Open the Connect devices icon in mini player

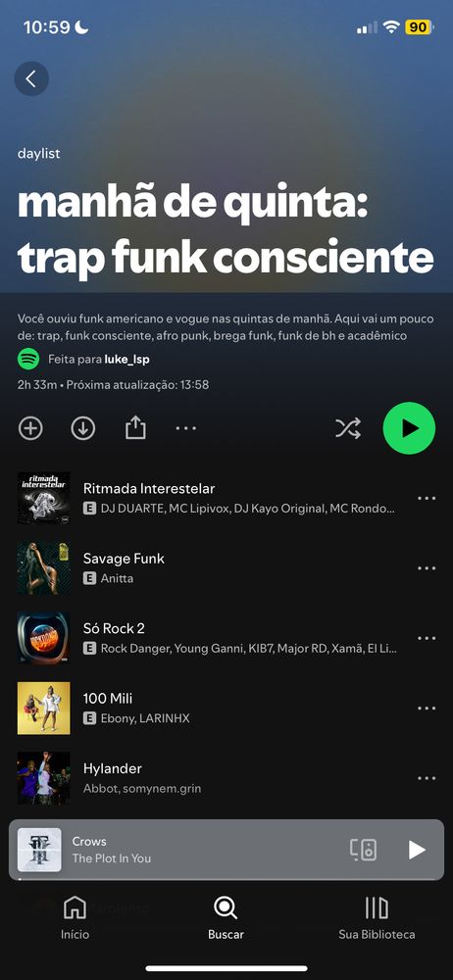pos(363,850)
